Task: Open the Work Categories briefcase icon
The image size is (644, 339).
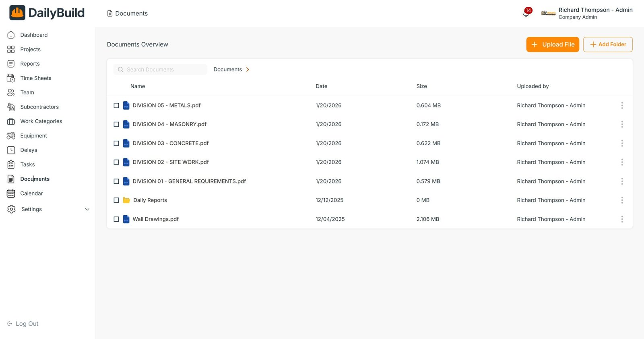Action: coord(11,121)
